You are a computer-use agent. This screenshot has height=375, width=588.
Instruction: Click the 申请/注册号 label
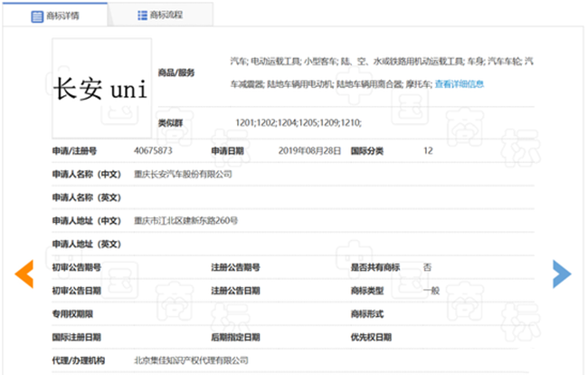pyautogui.click(x=74, y=151)
